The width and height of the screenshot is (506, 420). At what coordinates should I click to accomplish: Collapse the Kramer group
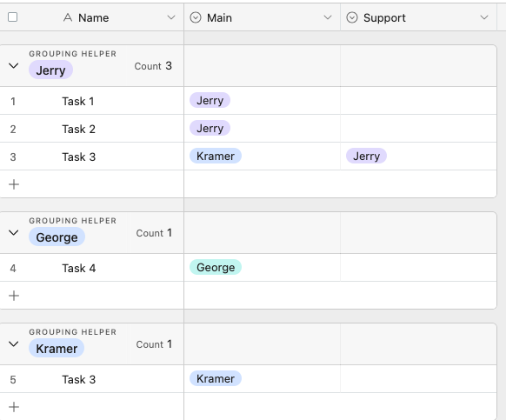(x=14, y=344)
